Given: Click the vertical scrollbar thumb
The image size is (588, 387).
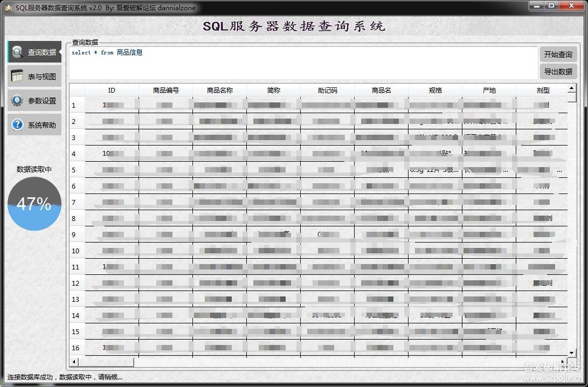Looking at the screenshot, I should point(571,98).
